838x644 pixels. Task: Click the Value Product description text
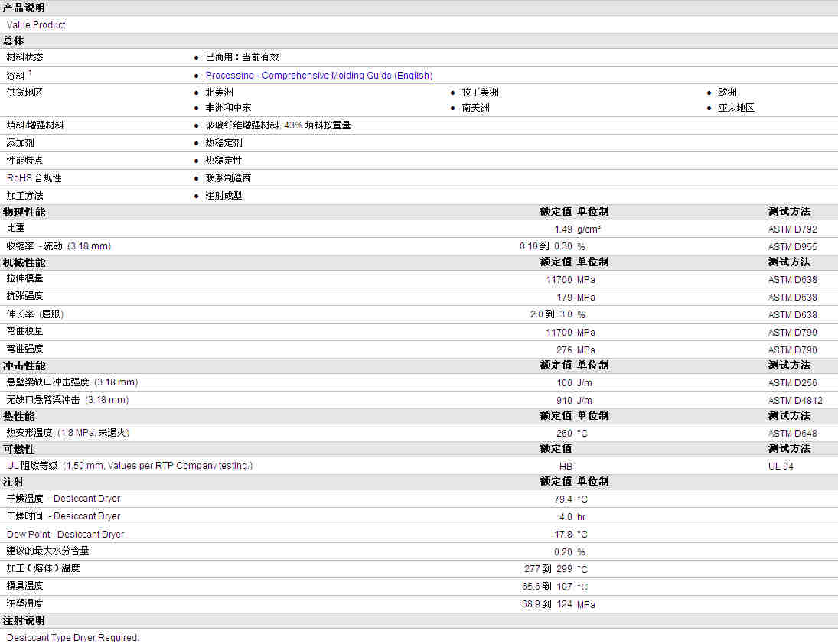pos(36,25)
